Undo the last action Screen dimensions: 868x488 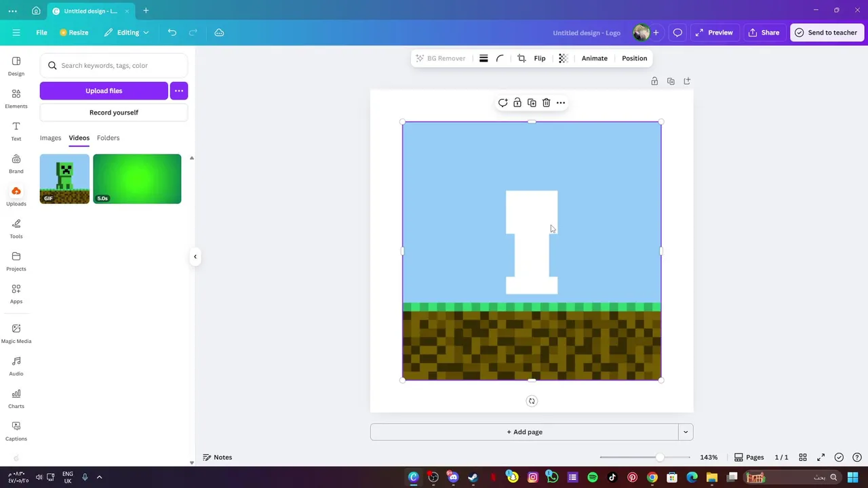pos(172,33)
